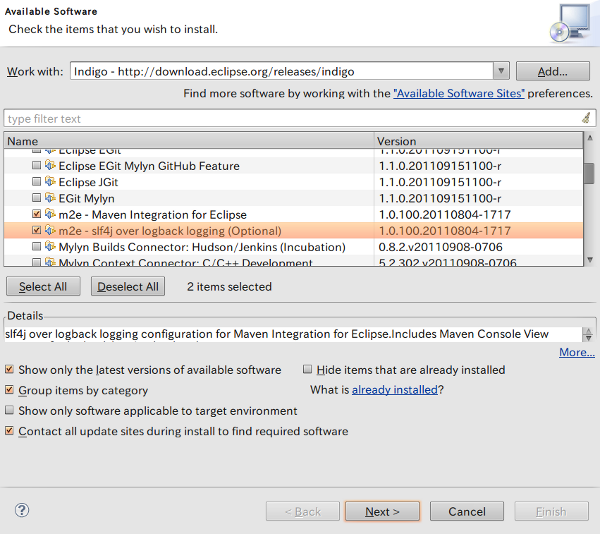Check the EGit Mylyn checkbox
The width and height of the screenshot is (600, 534).
point(36,198)
